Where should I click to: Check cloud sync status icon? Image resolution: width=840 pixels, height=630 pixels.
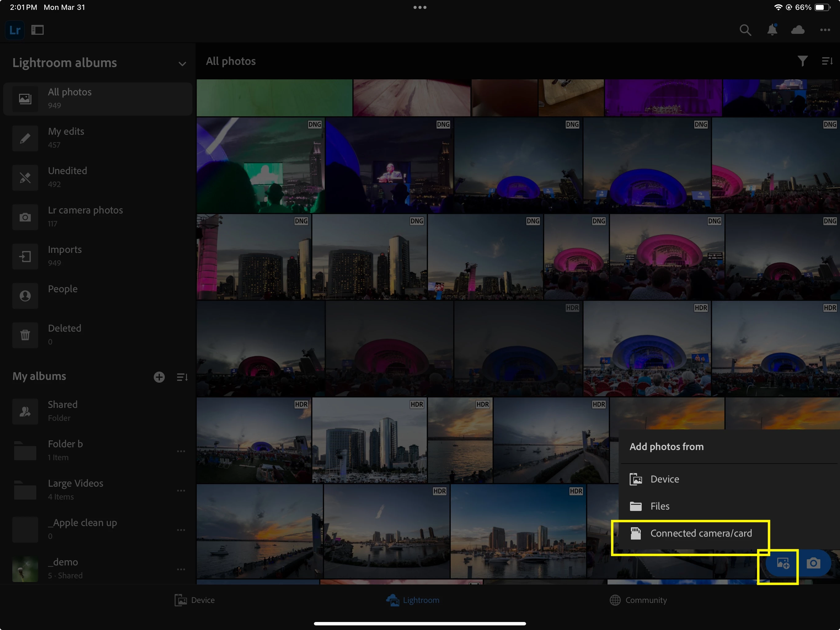click(x=798, y=30)
